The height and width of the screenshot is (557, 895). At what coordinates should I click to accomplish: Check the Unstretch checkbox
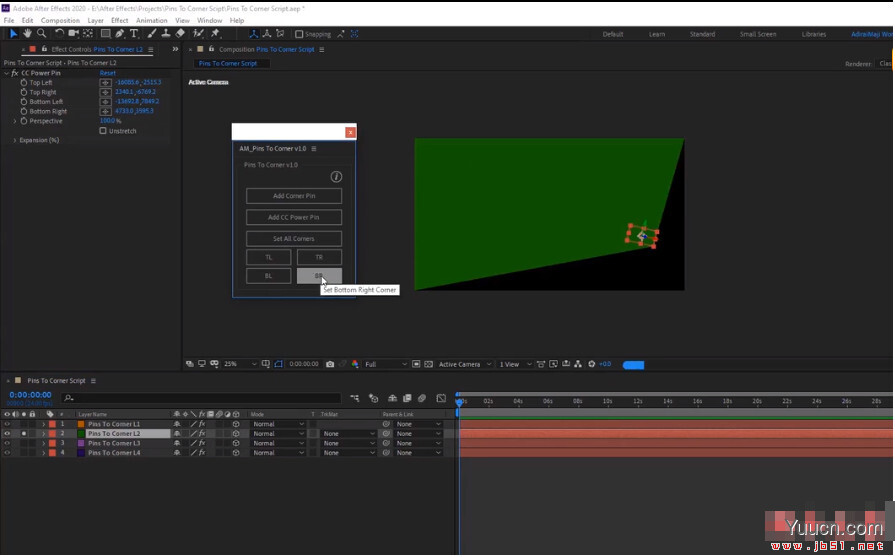coord(103,131)
